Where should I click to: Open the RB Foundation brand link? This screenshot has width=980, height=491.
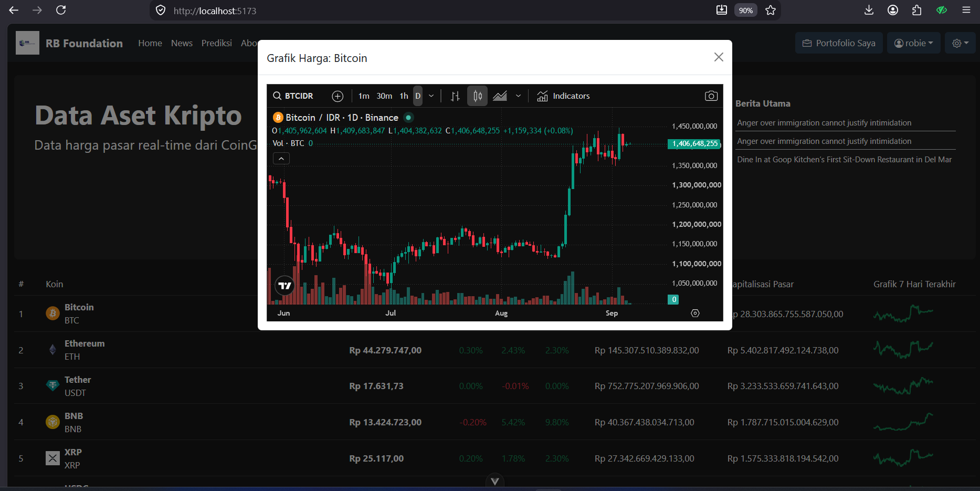[84, 44]
